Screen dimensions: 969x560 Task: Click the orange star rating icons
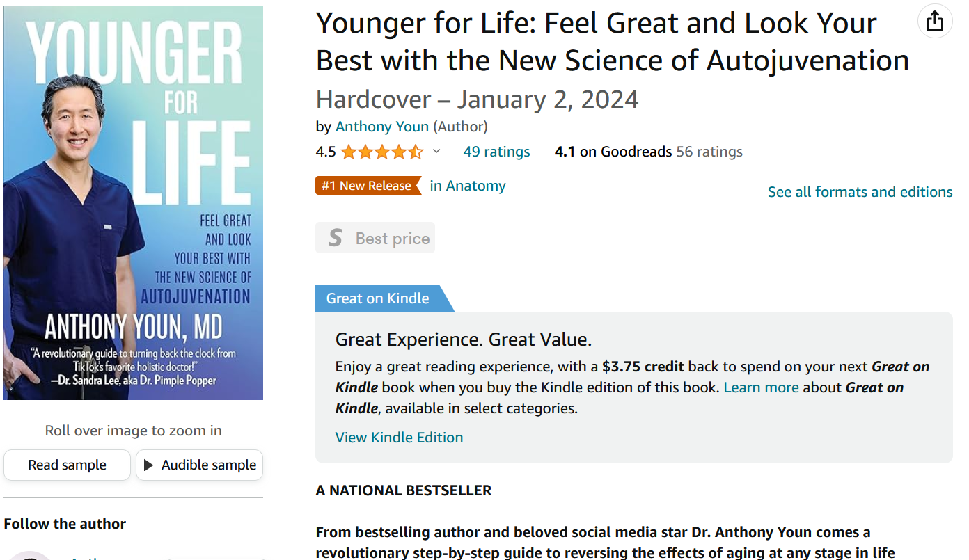pyautogui.click(x=381, y=152)
